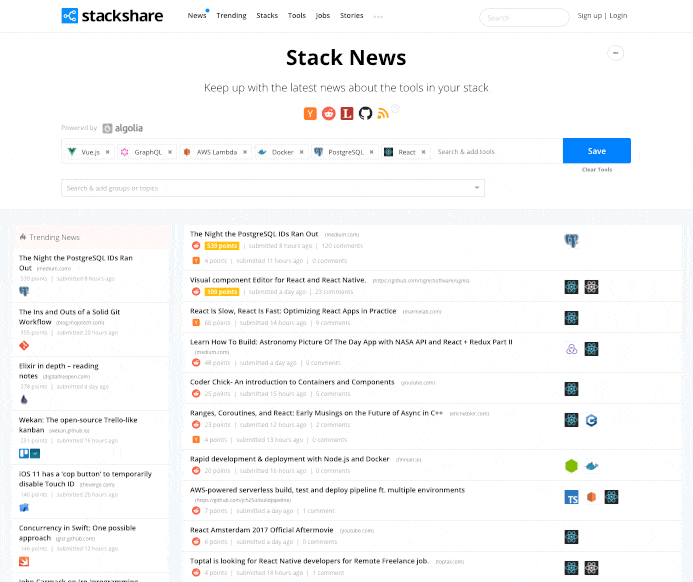693x582 pixels.
Task: Click the Docker icon beside Rapid development story
Action: click(591, 466)
